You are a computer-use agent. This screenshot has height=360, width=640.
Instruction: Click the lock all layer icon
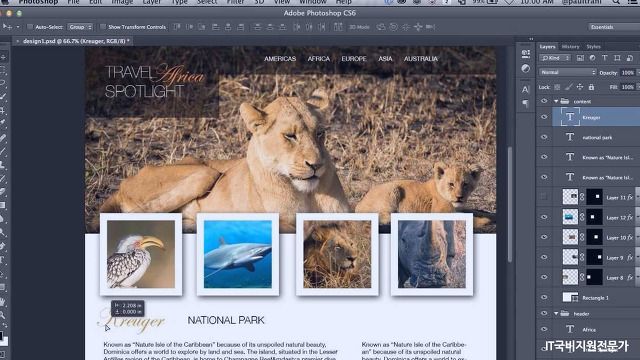(x=591, y=87)
